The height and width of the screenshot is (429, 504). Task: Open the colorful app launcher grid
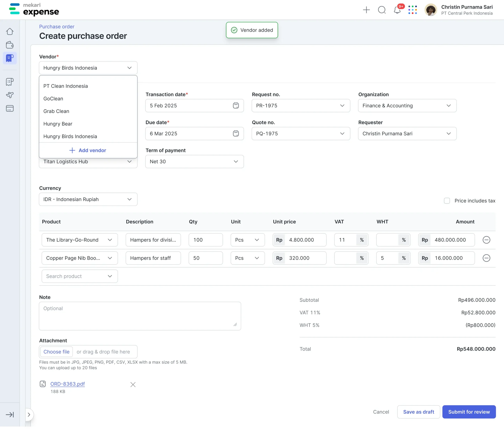pyautogui.click(x=413, y=10)
